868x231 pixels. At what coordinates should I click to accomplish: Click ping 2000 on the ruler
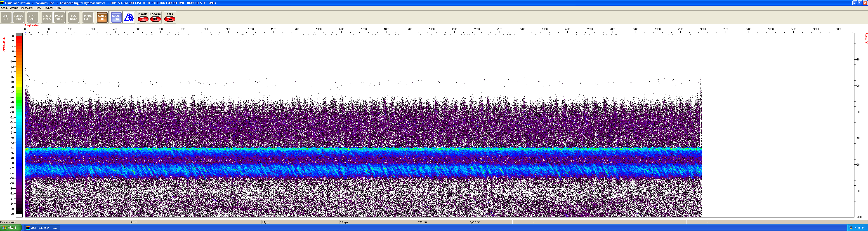[477, 30]
